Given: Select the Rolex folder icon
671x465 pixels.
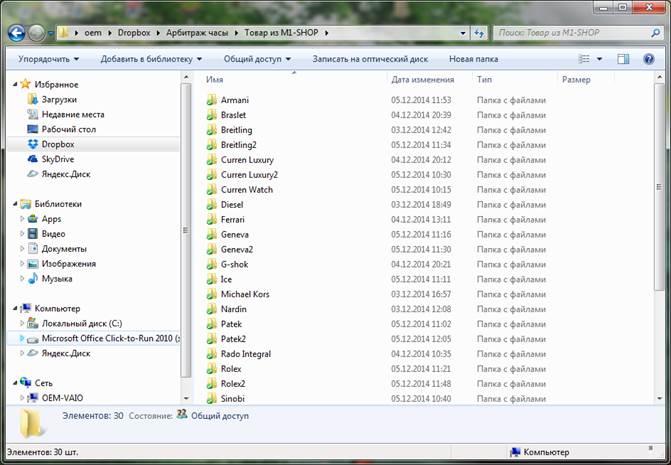Looking at the screenshot, I should click(x=211, y=369).
